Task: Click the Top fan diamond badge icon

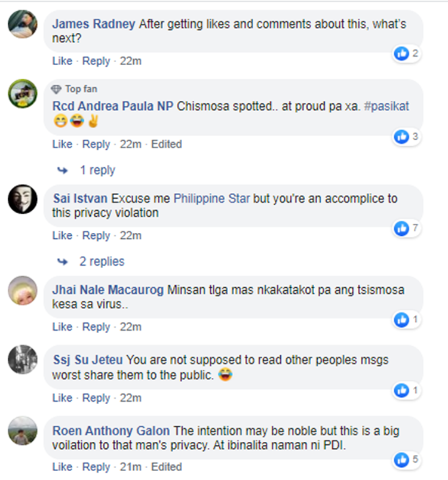Action: tap(57, 89)
